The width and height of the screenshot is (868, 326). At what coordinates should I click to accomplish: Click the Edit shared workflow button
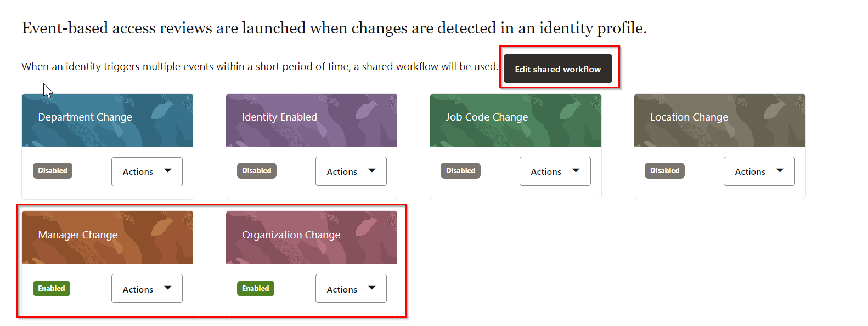pos(557,68)
